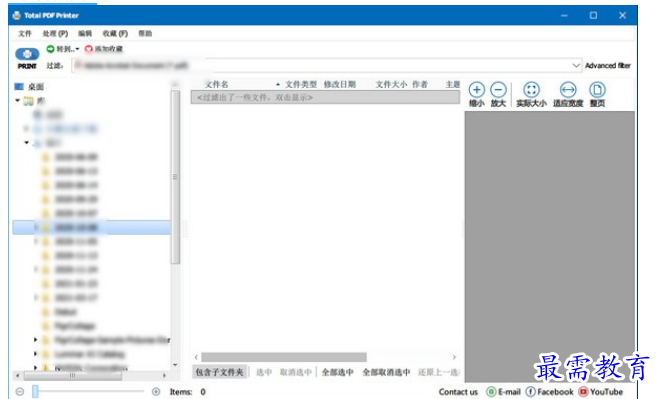Viewport: 658px width, 399px height.
Task: Open the 转到 (Go to) toolbar button
Action: tap(63, 49)
